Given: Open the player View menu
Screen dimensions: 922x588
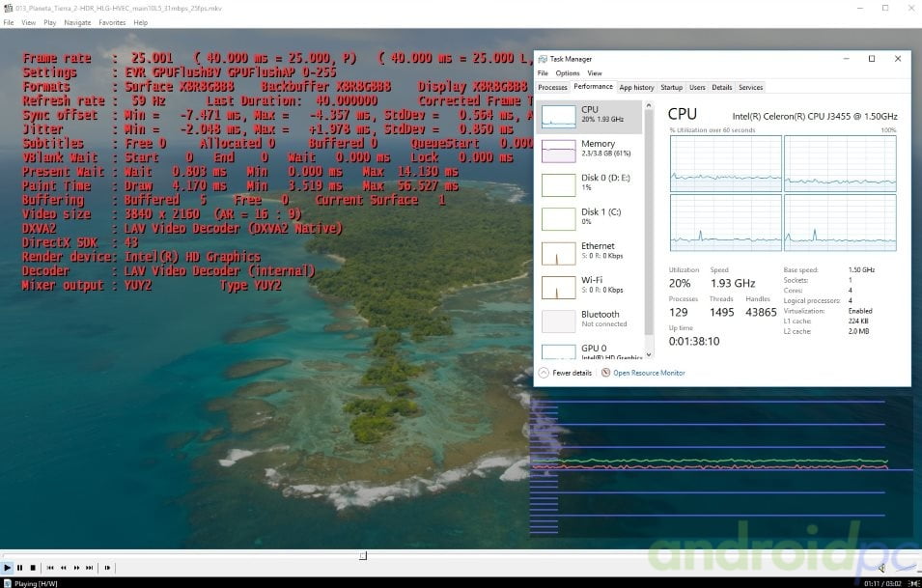Looking at the screenshot, I should pos(29,22).
